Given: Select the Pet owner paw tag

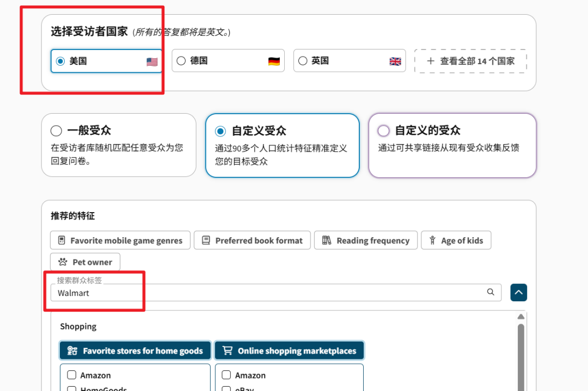Looking at the screenshot, I should click(x=85, y=262).
